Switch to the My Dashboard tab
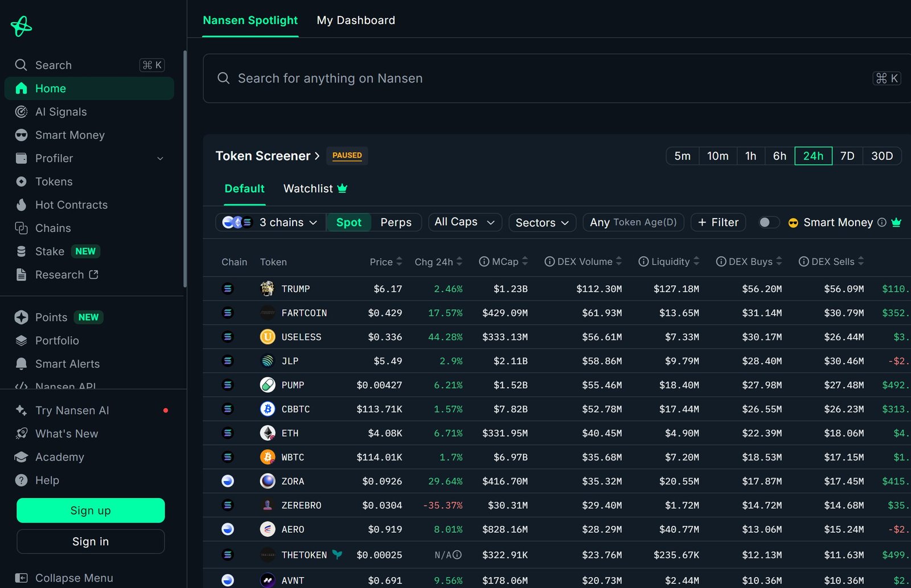Screen dimensions: 911x588 click(356, 20)
